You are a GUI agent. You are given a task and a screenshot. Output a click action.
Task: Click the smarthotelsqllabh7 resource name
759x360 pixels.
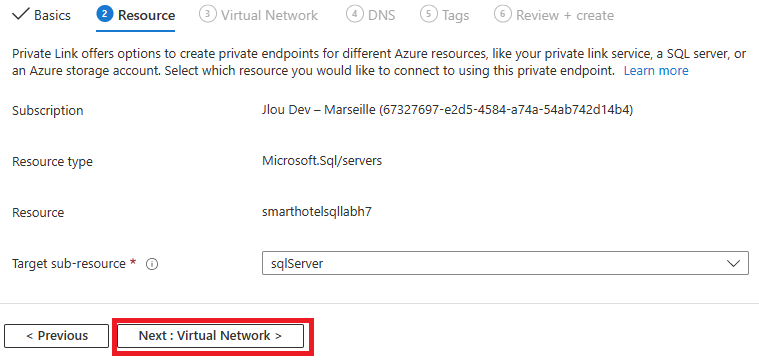point(317,212)
